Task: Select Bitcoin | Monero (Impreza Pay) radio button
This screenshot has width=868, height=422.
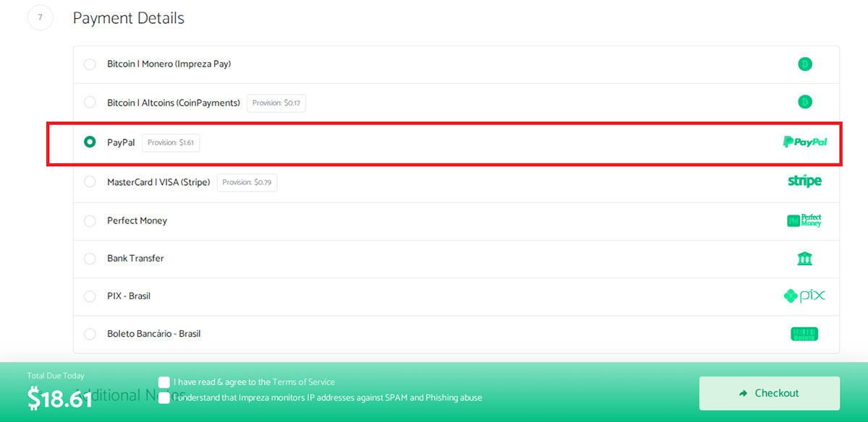Action: [x=90, y=64]
